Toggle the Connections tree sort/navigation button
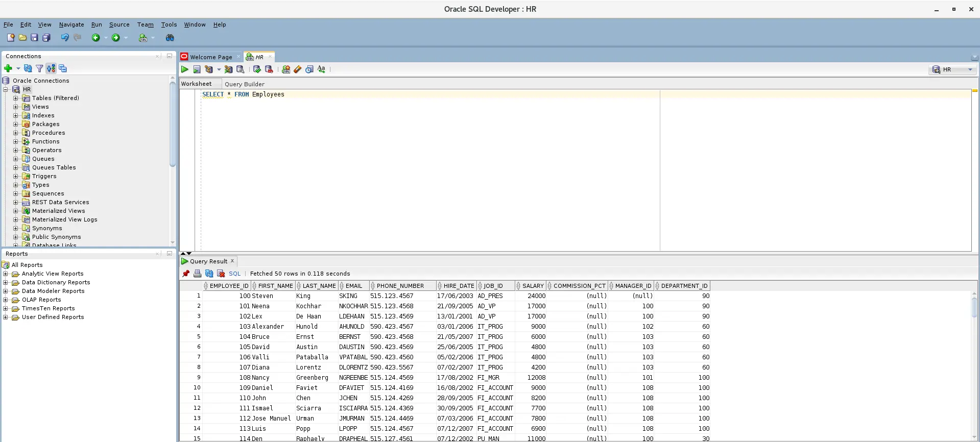The width and height of the screenshot is (980, 442). [51, 68]
